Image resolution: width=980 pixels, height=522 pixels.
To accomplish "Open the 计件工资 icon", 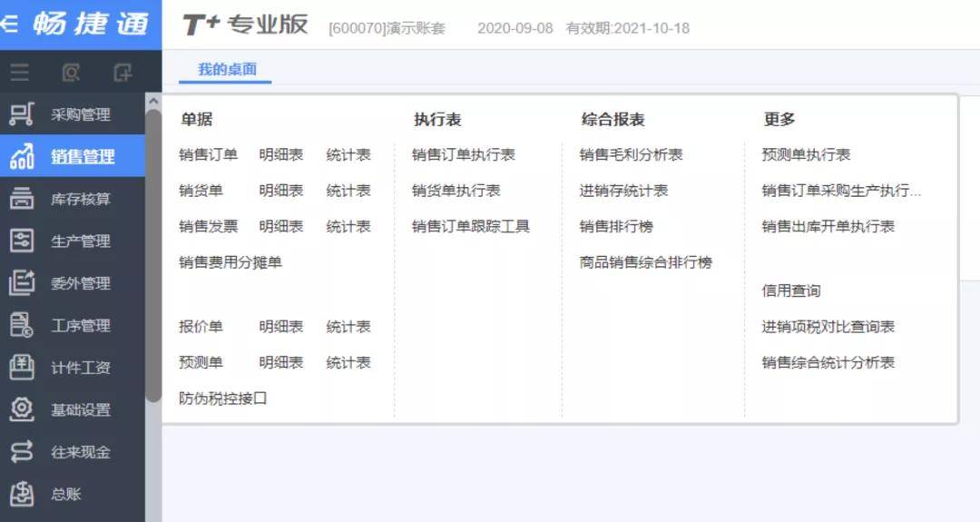I will tap(21, 367).
